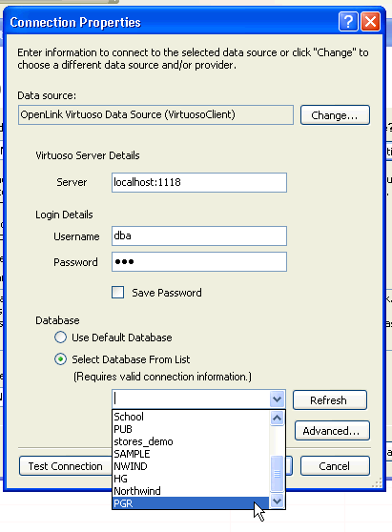Click the dropdown list scroll down arrow
This screenshot has height=532, width=392.
tap(277, 501)
